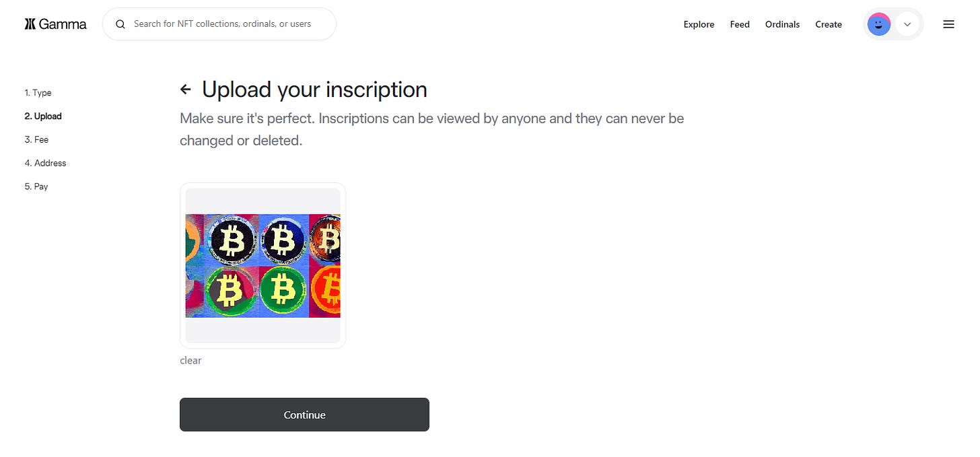Image resolution: width=980 pixels, height=457 pixels.
Task: Expand the account dropdown chevron
Action: [907, 25]
